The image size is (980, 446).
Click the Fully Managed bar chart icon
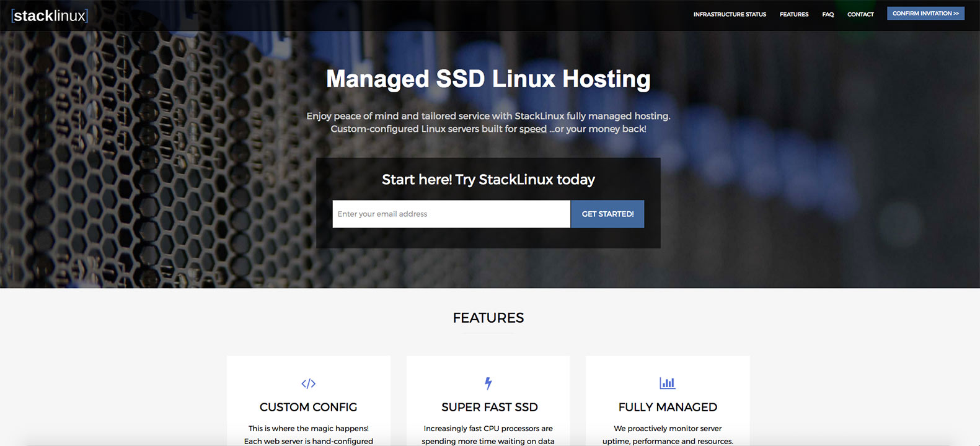(x=668, y=383)
